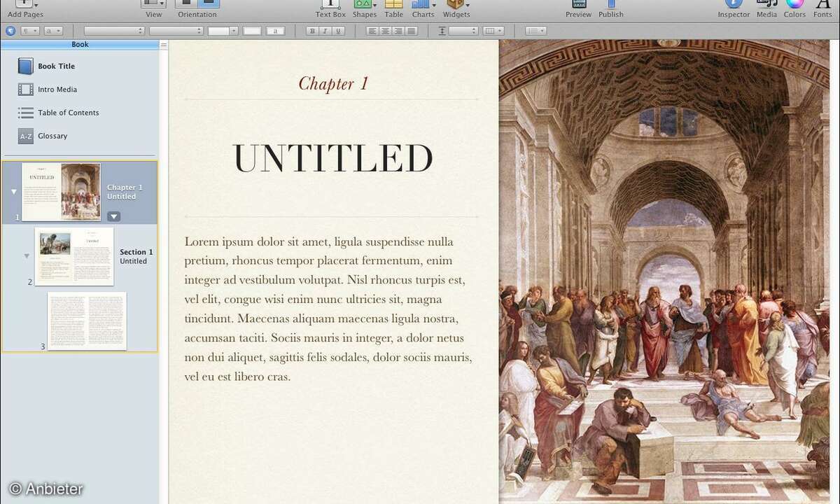Image resolution: width=840 pixels, height=504 pixels.
Task: Select page 3 thumbnail
Action: pos(87,321)
